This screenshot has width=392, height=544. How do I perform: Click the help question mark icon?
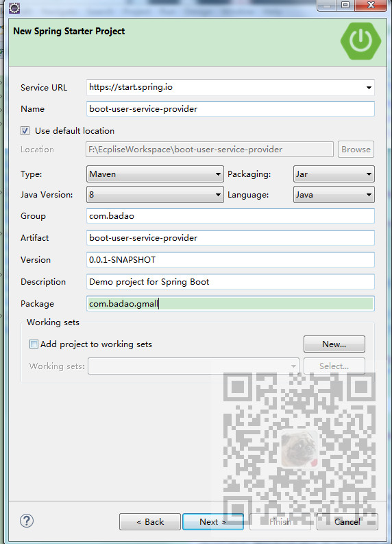[27, 521]
